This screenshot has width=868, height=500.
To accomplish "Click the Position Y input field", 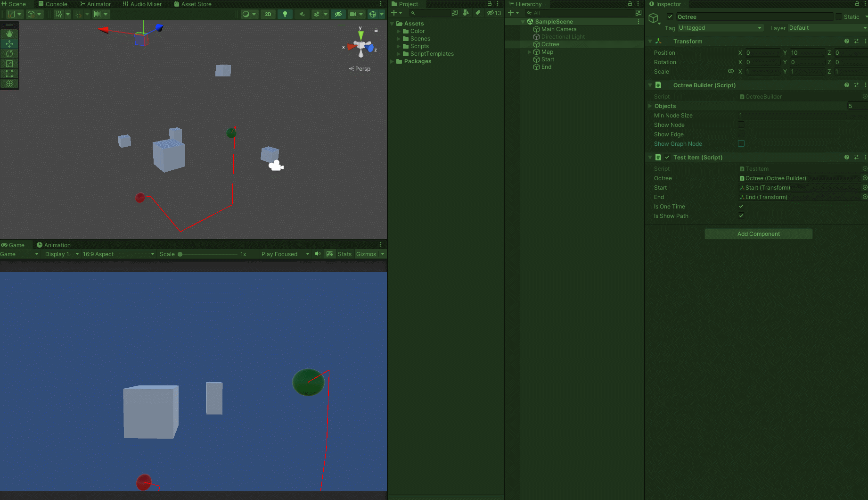I will point(807,52).
